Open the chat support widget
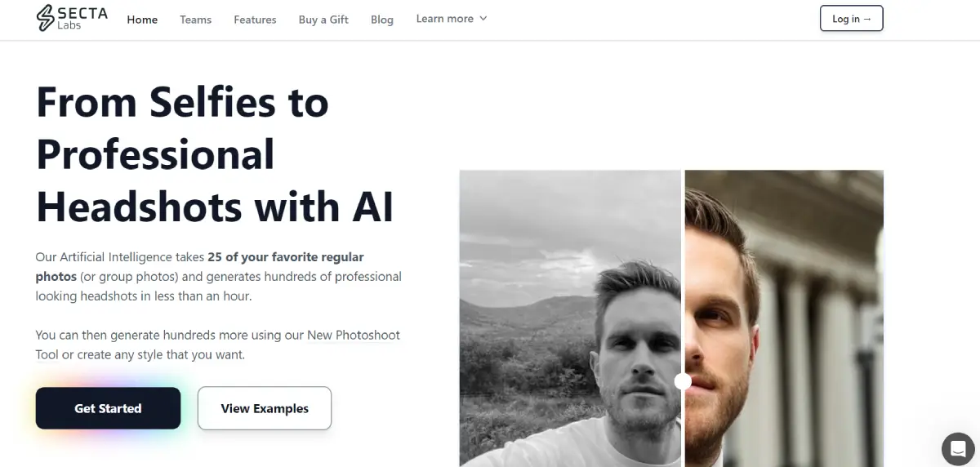 click(958, 448)
